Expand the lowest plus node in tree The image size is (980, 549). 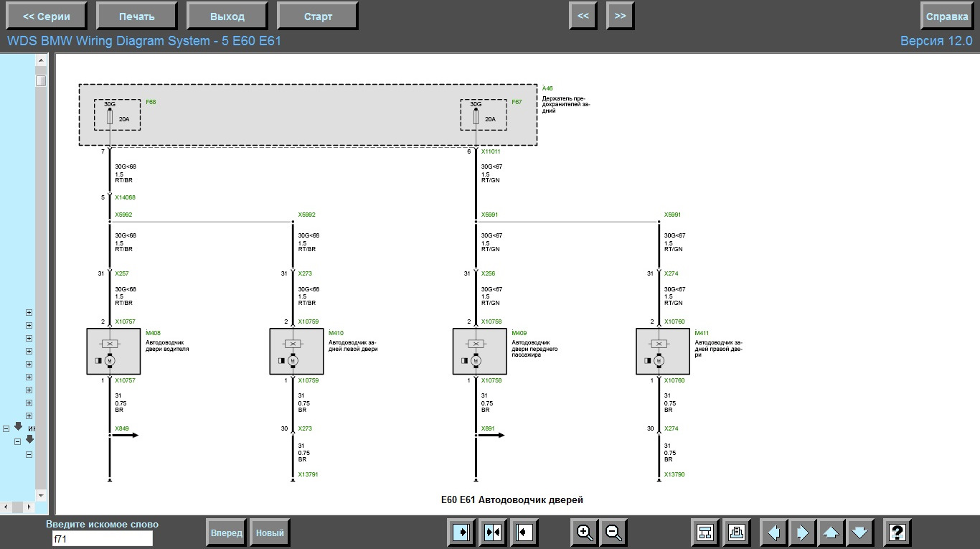point(29,416)
